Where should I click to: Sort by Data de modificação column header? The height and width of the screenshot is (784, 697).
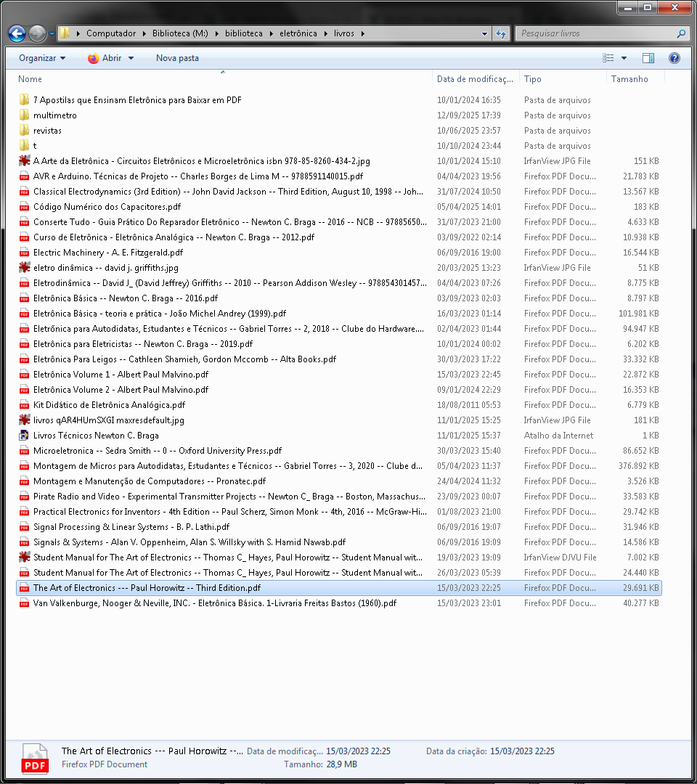(x=475, y=79)
